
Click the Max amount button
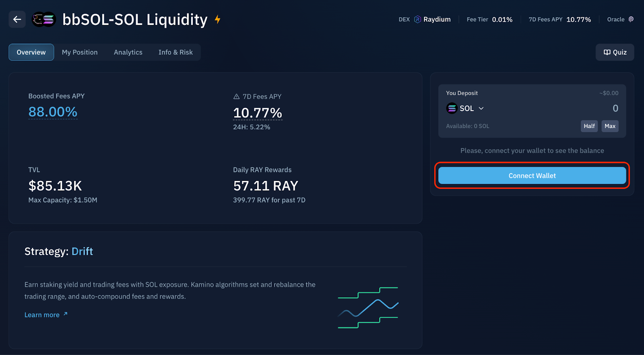[610, 126]
